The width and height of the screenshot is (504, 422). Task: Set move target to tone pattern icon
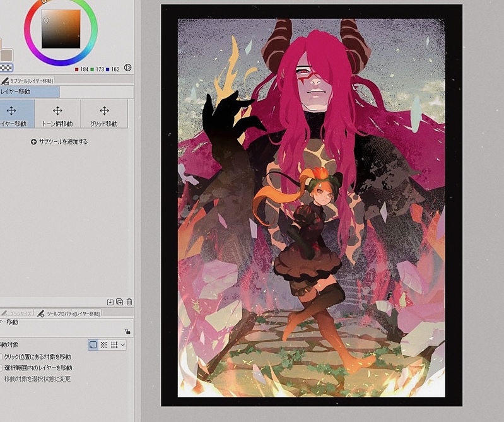pyautogui.click(x=103, y=345)
